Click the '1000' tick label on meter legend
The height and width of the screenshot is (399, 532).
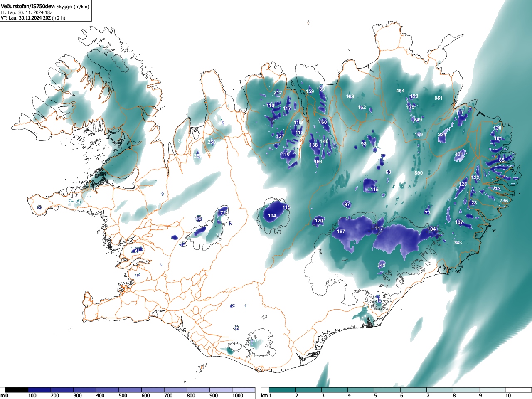click(238, 396)
